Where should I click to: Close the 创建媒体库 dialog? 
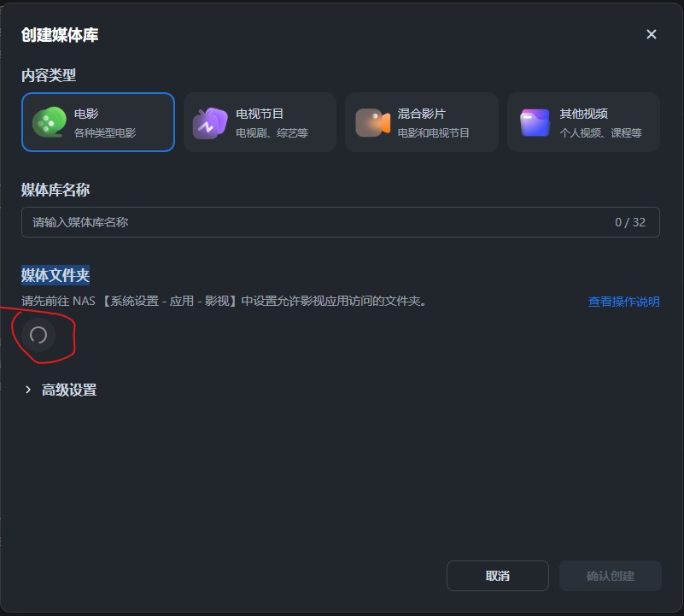652,34
